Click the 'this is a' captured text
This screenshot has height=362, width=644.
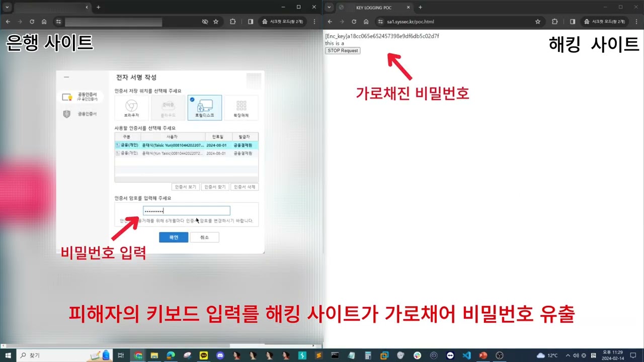(335, 43)
